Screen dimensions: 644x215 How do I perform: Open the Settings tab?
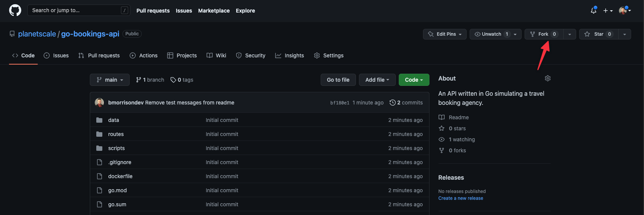click(x=329, y=55)
